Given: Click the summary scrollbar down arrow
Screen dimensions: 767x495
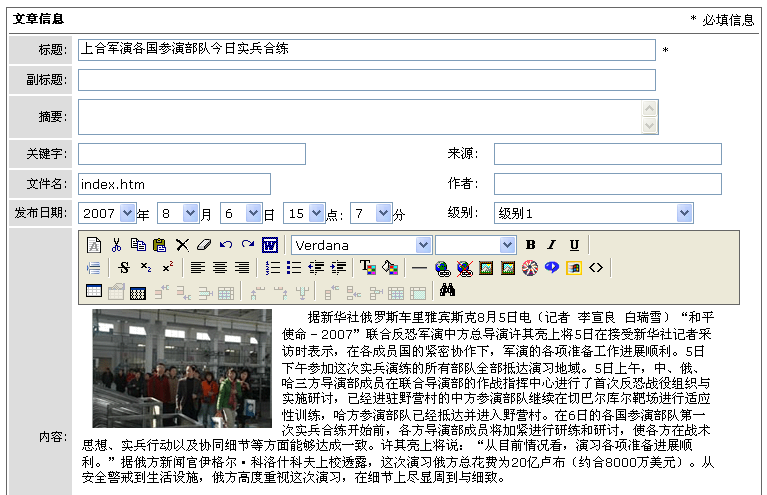Looking at the screenshot, I should pos(649,126).
